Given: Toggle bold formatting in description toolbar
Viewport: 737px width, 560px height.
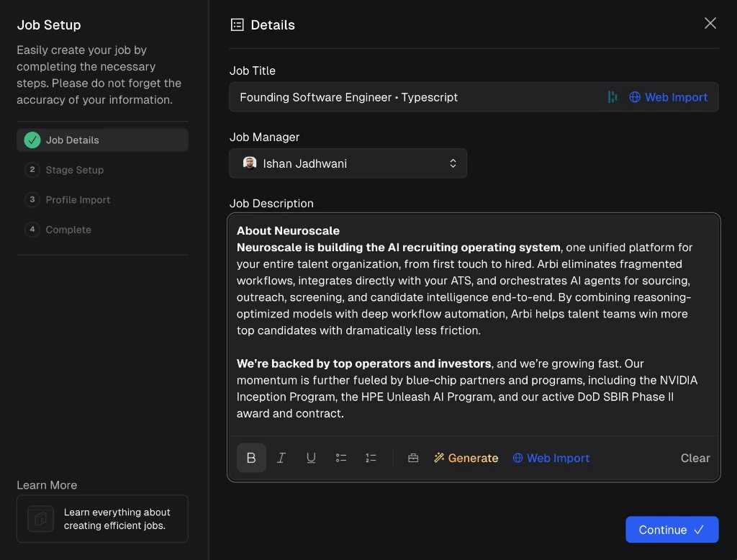Looking at the screenshot, I should click(251, 458).
